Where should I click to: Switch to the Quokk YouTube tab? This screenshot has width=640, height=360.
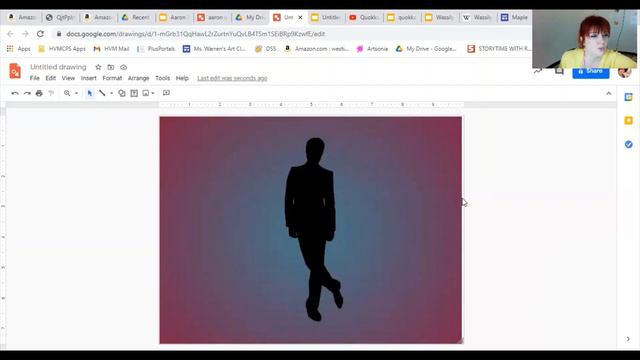click(x=364, y=17)
